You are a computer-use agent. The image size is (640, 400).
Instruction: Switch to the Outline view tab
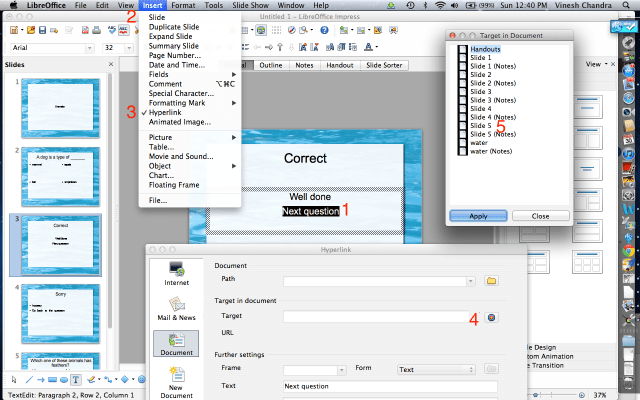(271, 65)
